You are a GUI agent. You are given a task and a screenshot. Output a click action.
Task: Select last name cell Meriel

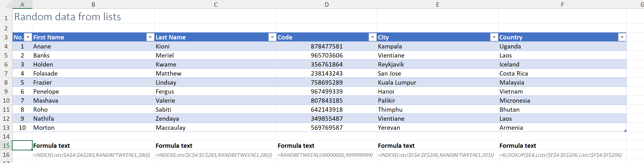(x=216, y=55)
